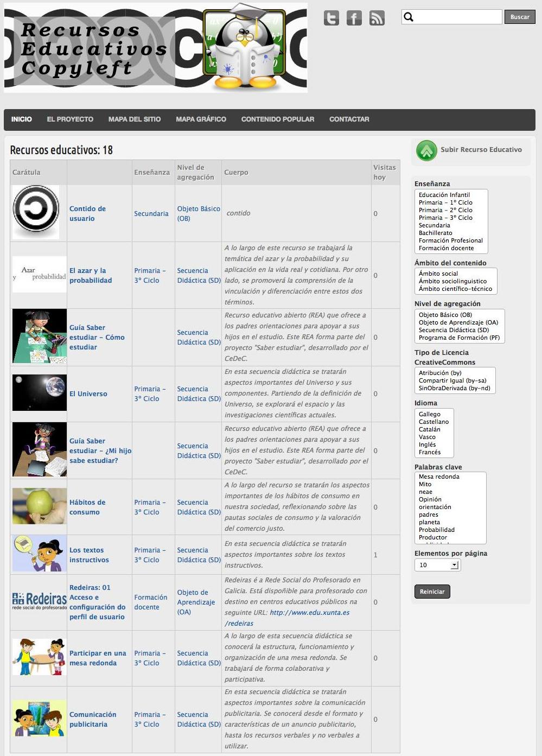Select Objeto de Aprendizaje (OA) filter option

pyautogui.click(x=458, y=322)
